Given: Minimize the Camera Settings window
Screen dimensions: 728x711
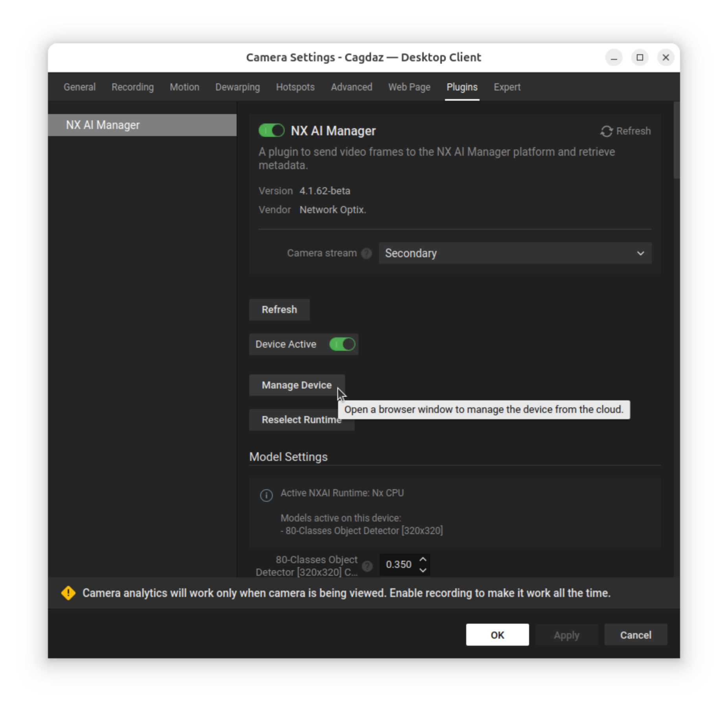Looking at the screenshot, I should click(614, 58).
